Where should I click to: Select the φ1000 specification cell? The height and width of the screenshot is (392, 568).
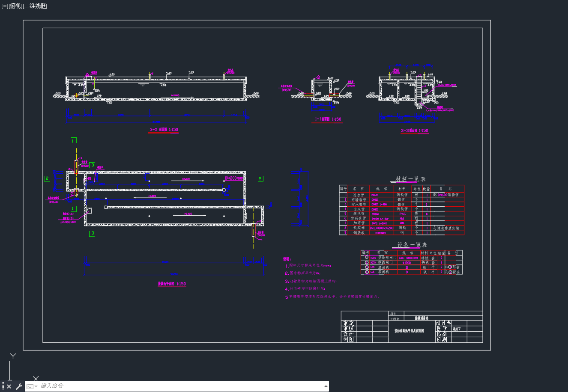[x=407, y=263]
